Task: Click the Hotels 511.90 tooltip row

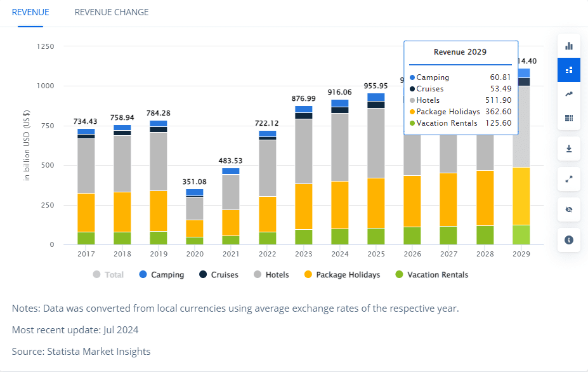Action: (x=461, y=100)
